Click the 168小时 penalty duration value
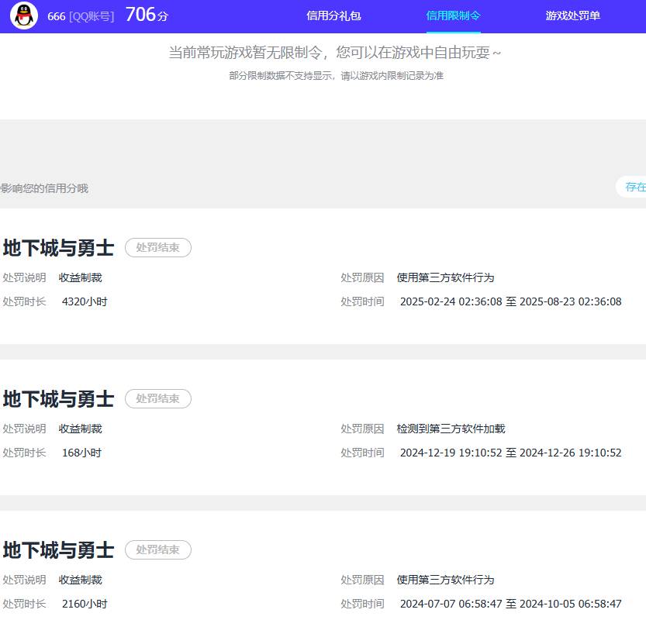This screenshot has width=646, height=644. [81, 453]
